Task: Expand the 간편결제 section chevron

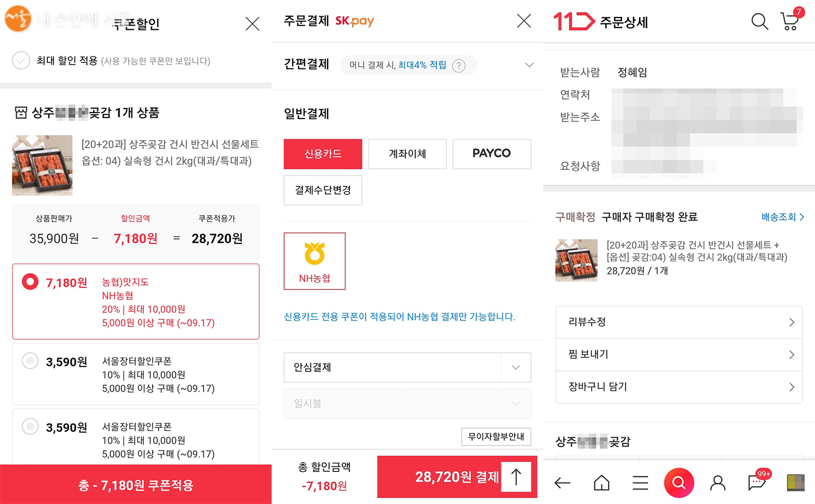Action: (x=529, y=65)
